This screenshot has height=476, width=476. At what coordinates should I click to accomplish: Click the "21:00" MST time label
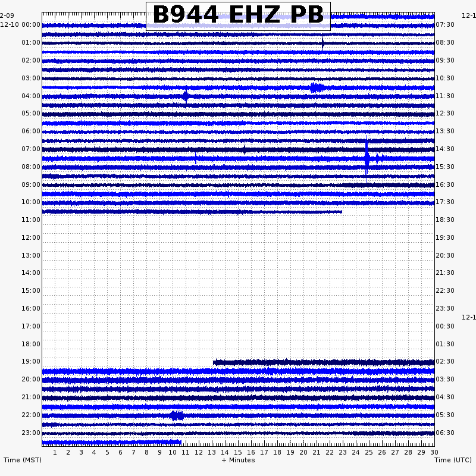point(31,397)
